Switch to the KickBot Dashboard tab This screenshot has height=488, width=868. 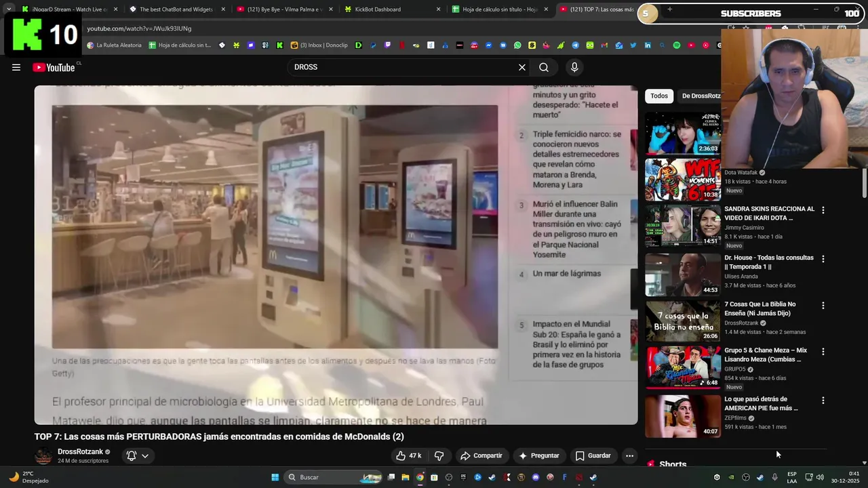(392, 9)
